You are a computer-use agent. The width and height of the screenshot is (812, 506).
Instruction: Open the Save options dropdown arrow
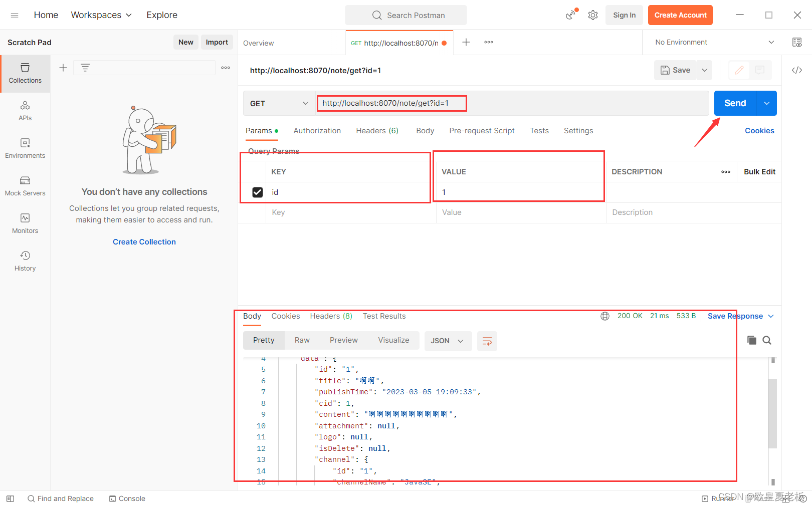[705, 70]
